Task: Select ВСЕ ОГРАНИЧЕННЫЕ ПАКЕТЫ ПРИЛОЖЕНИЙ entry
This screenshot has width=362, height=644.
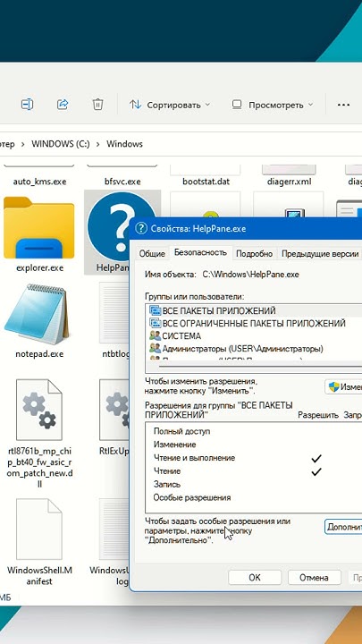Action: (x=254, y=323)
